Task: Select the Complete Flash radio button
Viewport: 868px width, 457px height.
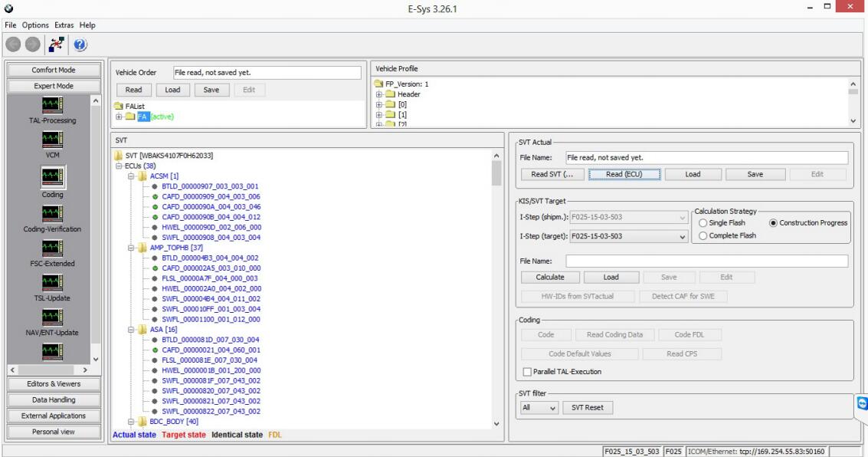Action: (x=703, y=235)
